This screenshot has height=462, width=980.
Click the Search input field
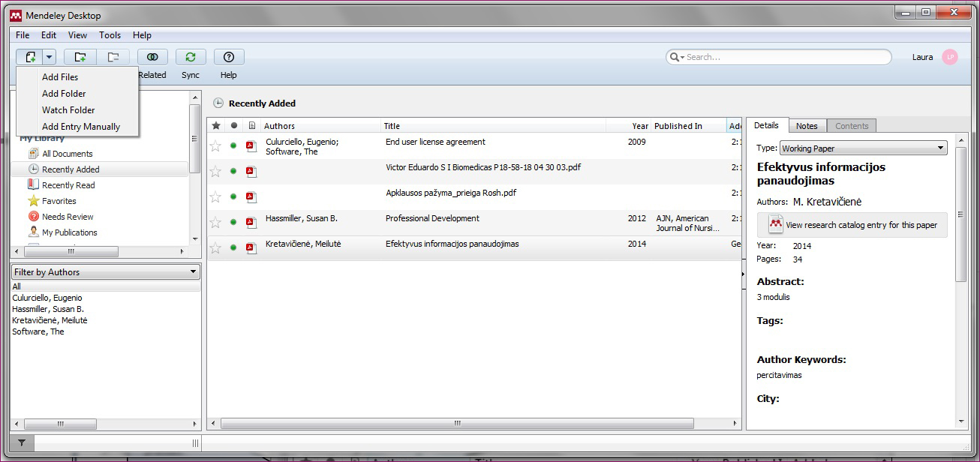pos(784,57)
